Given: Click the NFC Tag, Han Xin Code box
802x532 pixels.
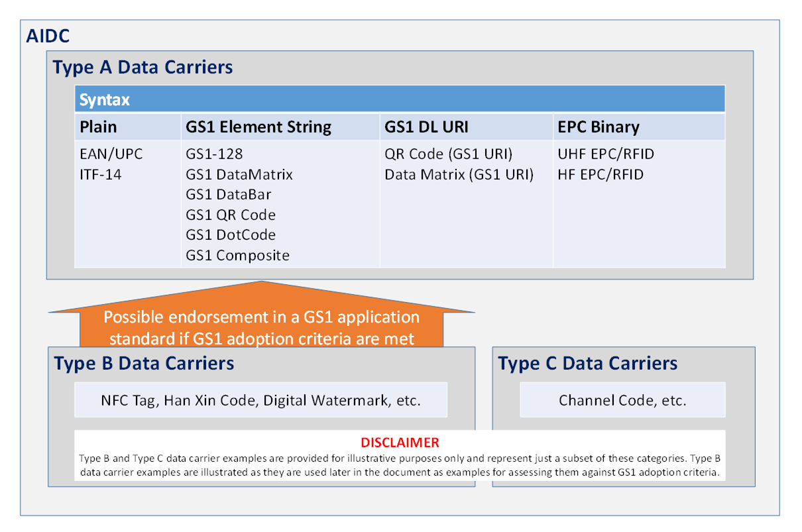Looking at the screenshot, I should click(260, 400).
